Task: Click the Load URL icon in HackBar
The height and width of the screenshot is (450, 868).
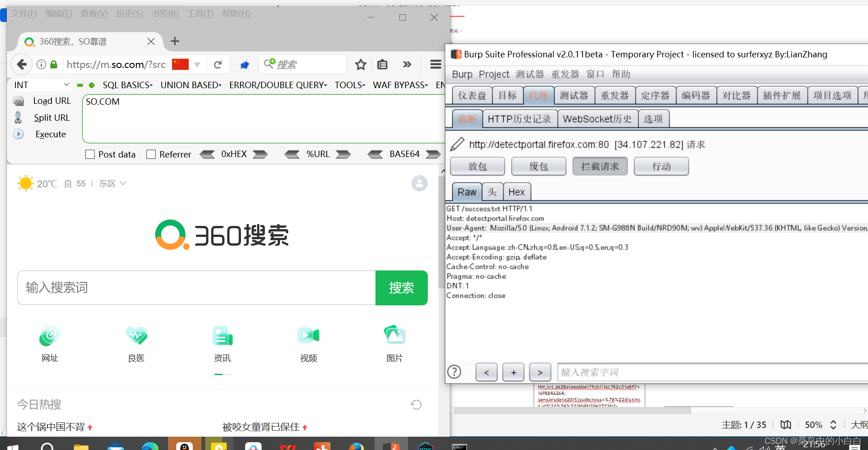Action: pyautogui.click(x=19, y=101)
